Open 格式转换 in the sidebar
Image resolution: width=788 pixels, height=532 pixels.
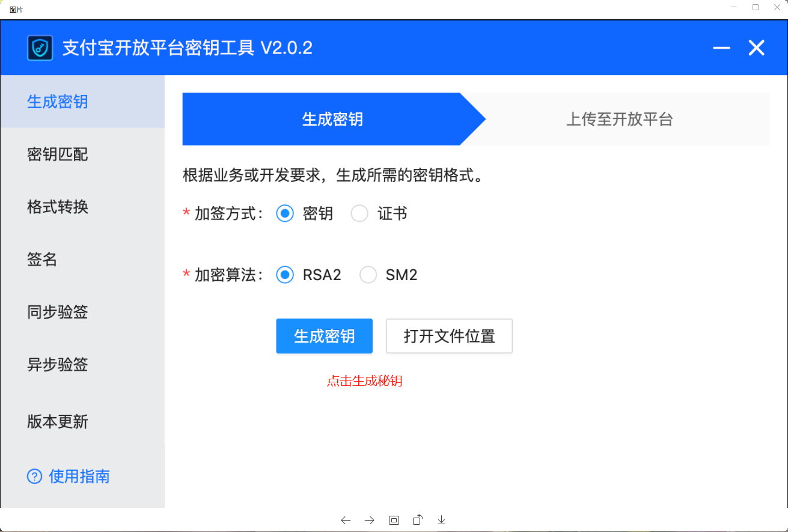point(82,207)
